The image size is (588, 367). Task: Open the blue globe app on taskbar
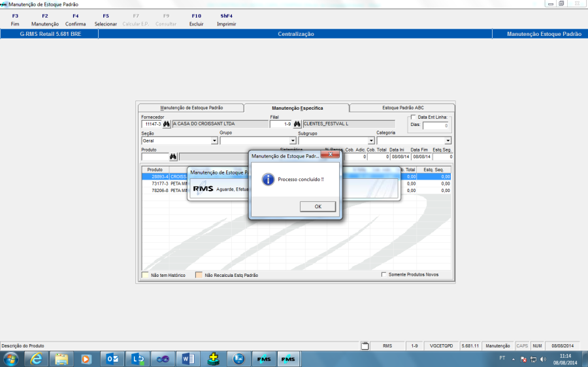238,359
